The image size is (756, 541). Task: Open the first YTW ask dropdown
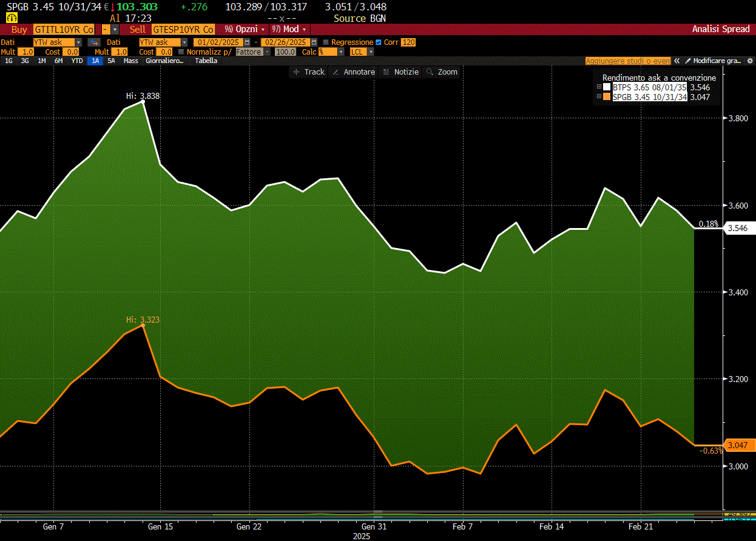(x=57, y=42)
